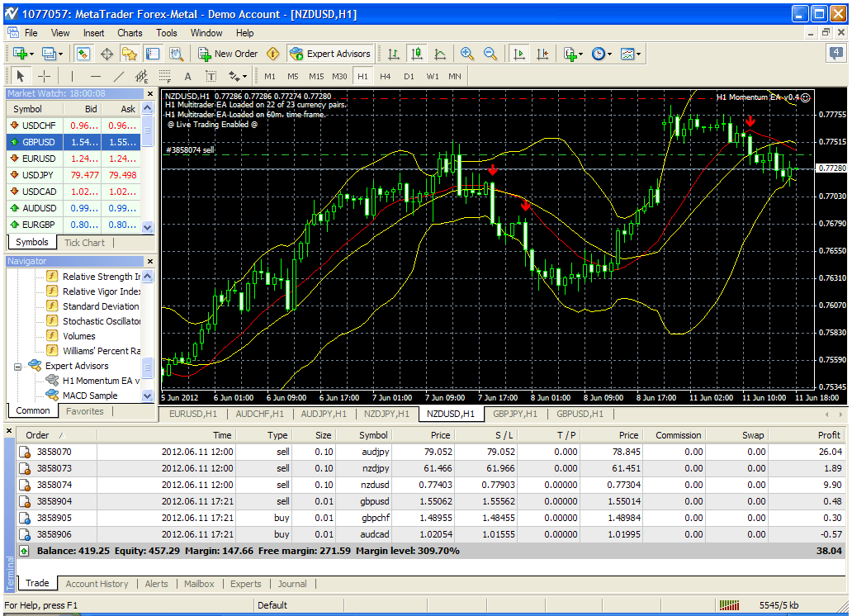This screenshot has height=616, width=852.
Task: Select the Fibonacci retracement tool
Action: 164,76
